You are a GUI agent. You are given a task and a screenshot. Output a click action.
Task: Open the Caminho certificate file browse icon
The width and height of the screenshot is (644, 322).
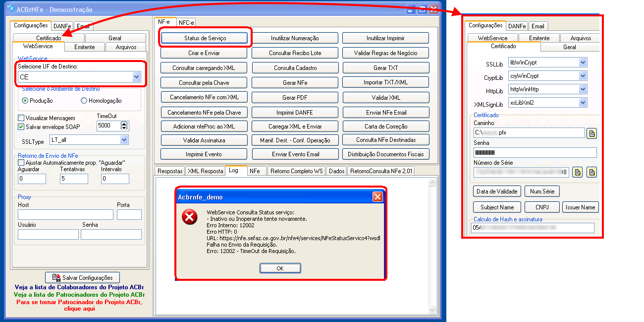[x=591, y=133]
